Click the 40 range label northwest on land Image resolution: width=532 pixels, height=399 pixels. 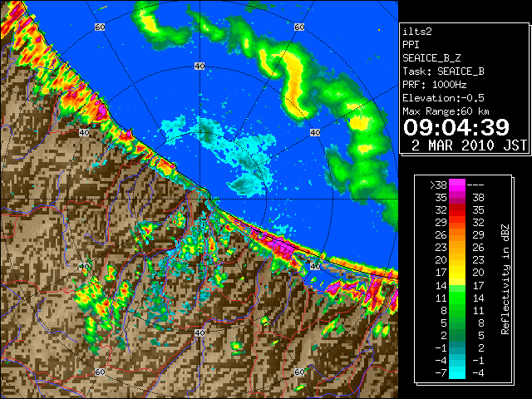tap(84, 133)
